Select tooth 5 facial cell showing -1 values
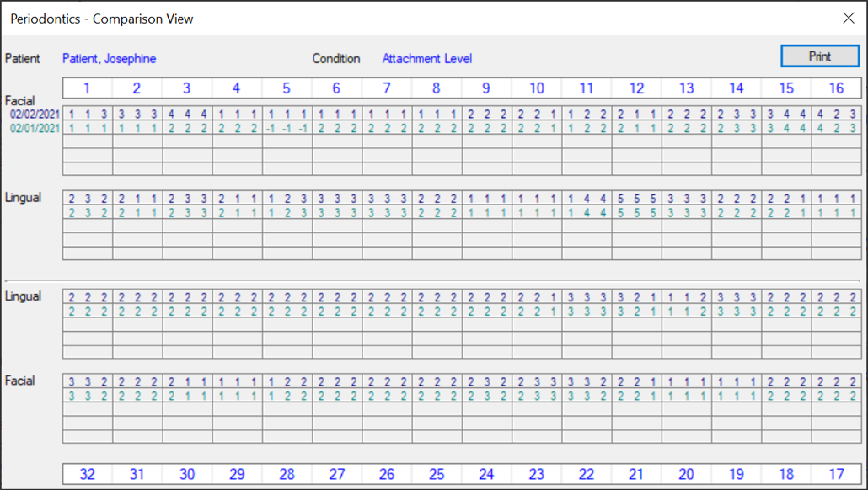The width and height of the screenshot is (868, 490). pyautogui.click(x=287, y=128)
